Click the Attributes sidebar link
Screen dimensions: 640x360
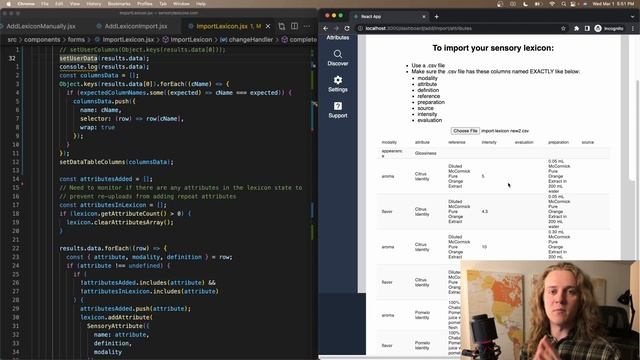point(338,38)
